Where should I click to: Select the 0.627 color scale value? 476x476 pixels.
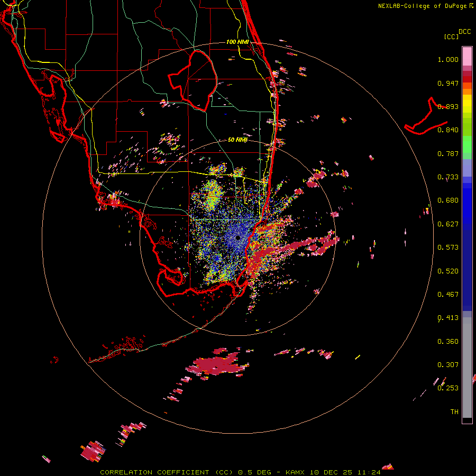pos(448,224)
